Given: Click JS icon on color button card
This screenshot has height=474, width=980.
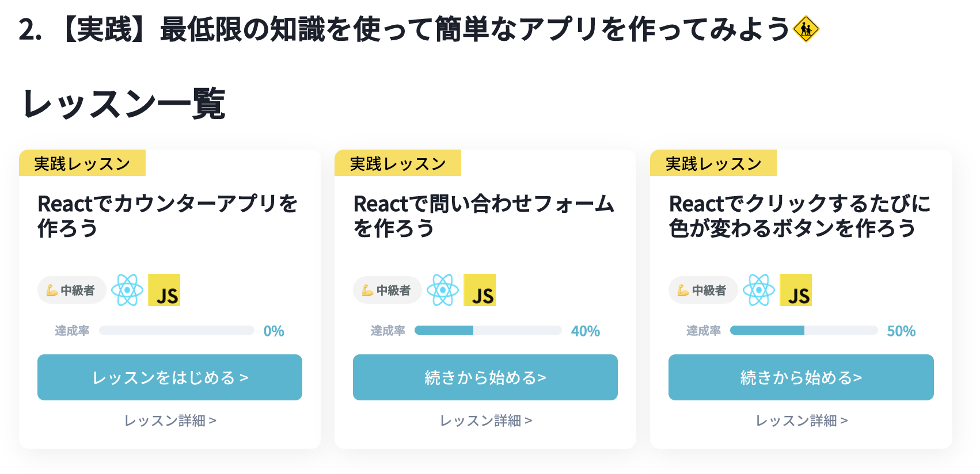Looking at the screenshot, I should click(x=796, y=290).
